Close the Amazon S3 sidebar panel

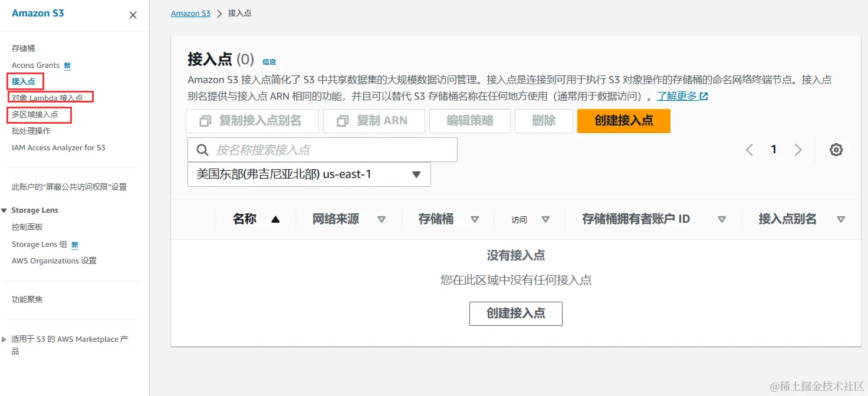pos(133,15)
